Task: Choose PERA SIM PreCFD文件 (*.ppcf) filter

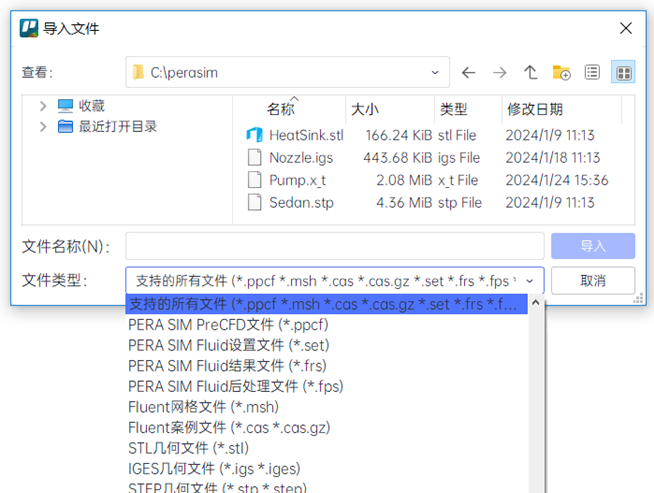Action: click(x=228, y=324)
